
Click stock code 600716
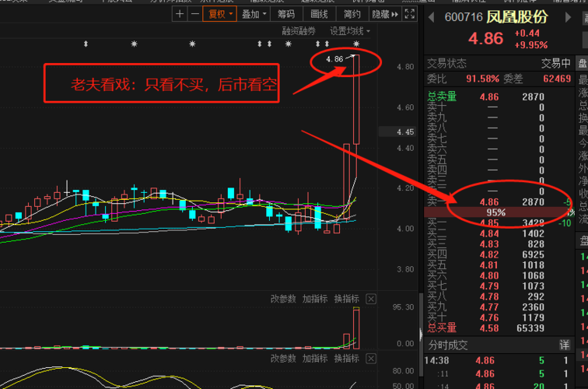tap(464, 17)
